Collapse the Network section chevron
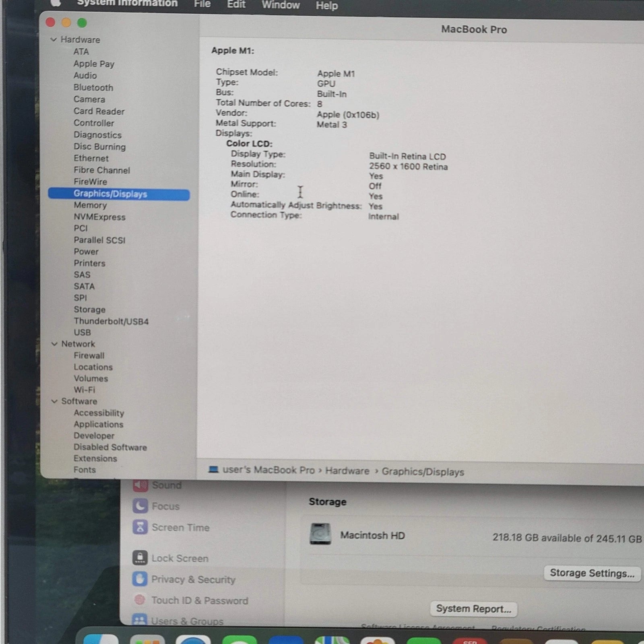This screenshot has height=644, width=644. (x=54, y=344)
